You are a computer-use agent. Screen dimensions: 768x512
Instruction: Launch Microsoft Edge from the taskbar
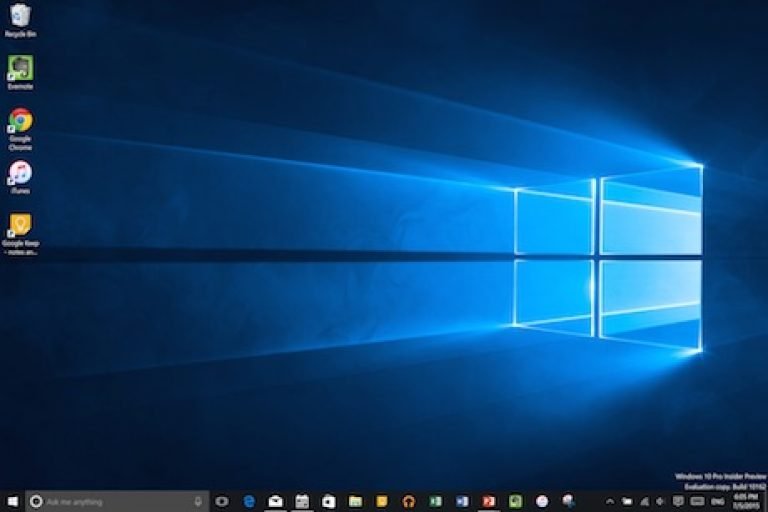(x=249, y=501)
